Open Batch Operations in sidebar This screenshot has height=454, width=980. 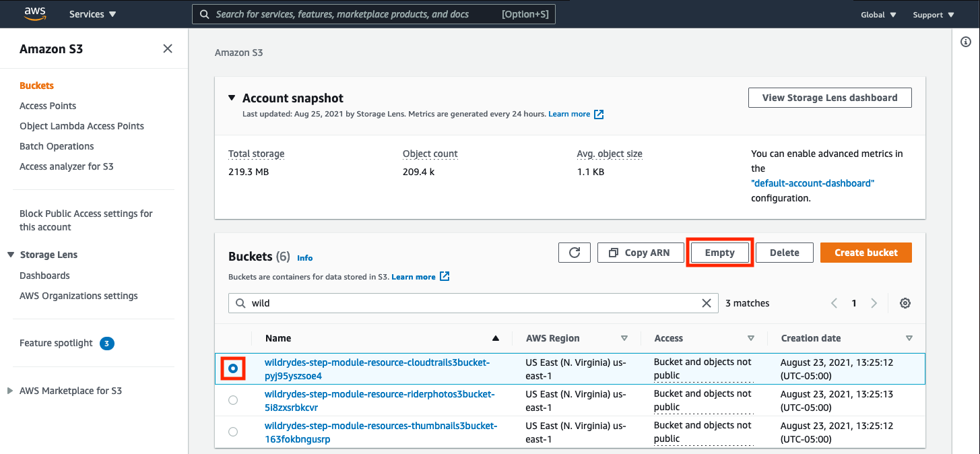tap(57, 146)
